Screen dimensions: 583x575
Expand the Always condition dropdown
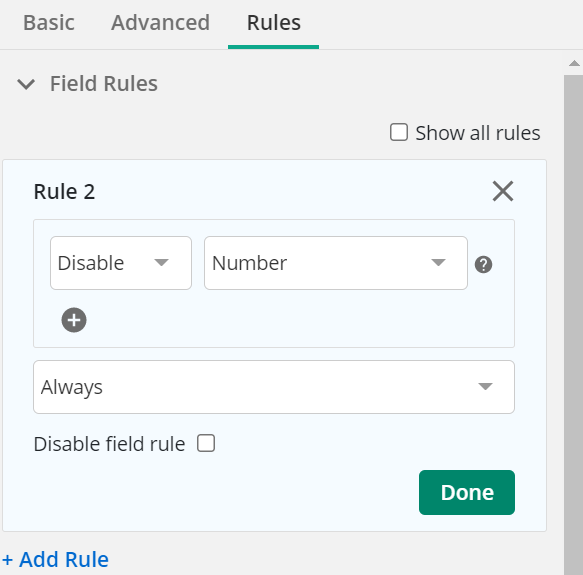(x=274, y=387)
